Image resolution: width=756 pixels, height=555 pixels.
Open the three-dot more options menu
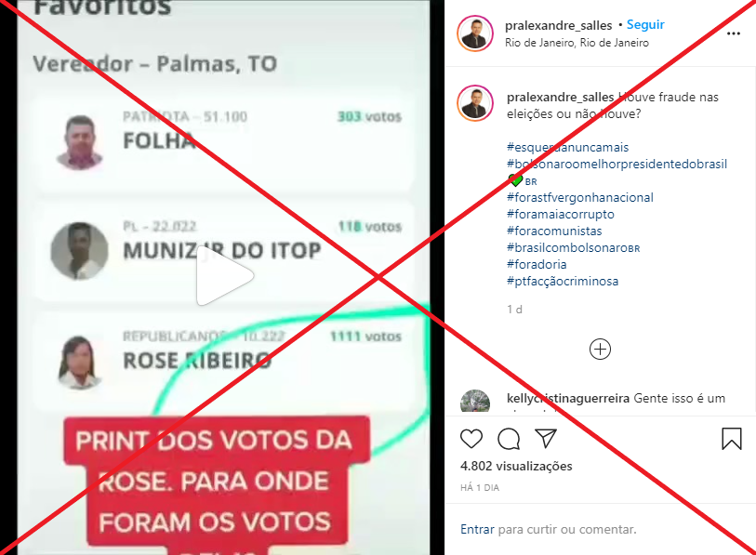coord(734,33)
